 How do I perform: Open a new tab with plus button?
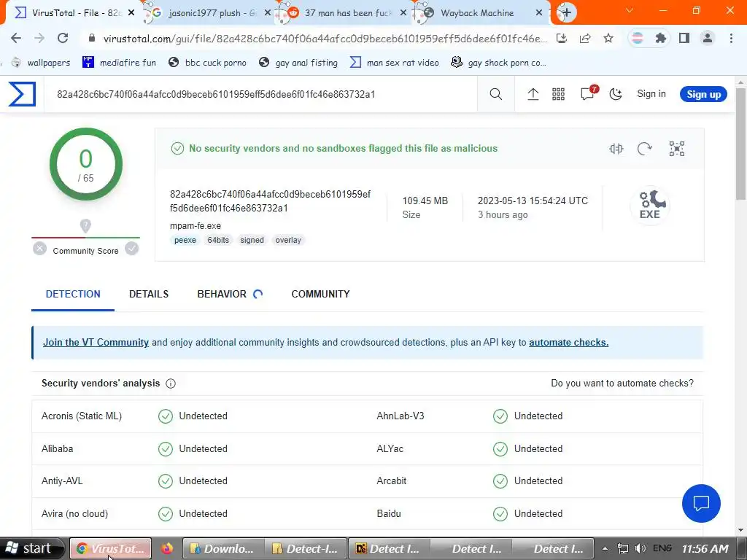[x=566, y=12]
